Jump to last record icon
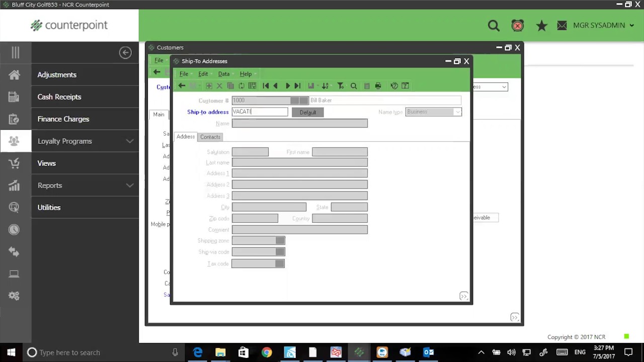The height and width of the screenshot is (362, 644). (297, 86)
